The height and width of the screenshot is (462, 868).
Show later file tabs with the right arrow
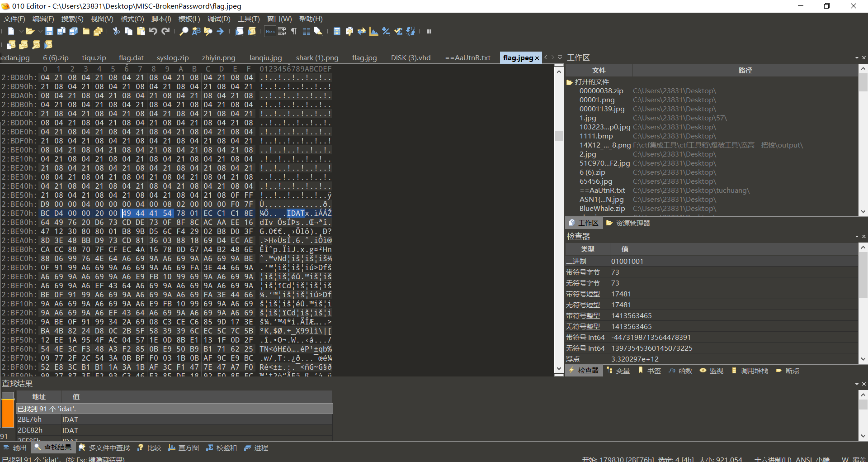(x=553, y=57)
